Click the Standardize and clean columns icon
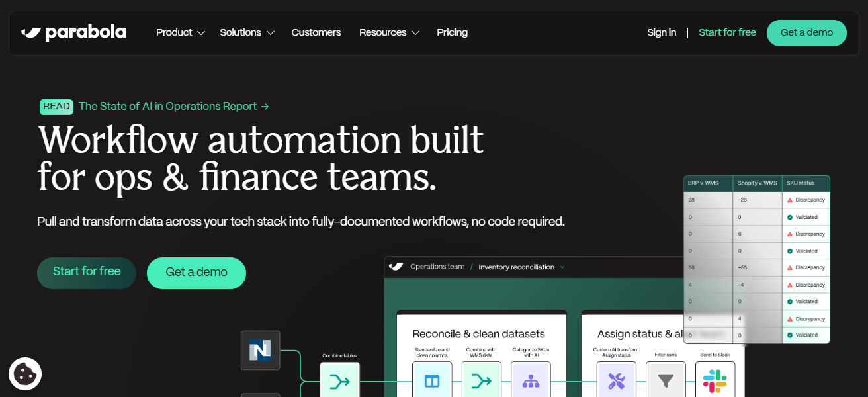This screenshot has width=868, height=397. 432,380
